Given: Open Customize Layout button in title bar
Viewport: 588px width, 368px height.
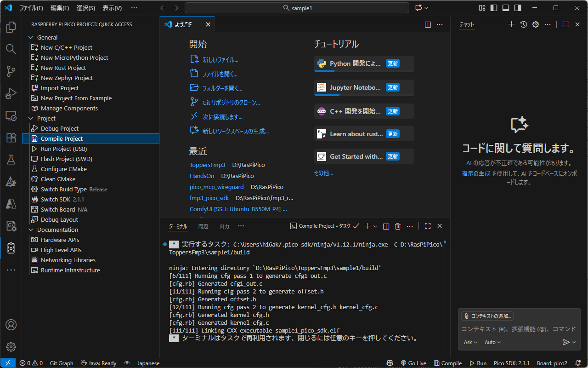Looking at the screenshot, I should [x=482, y=8].
